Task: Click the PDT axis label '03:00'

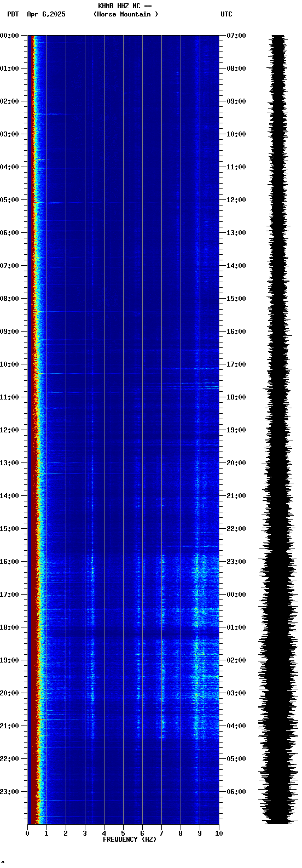Action: click(x=9, y=134)
